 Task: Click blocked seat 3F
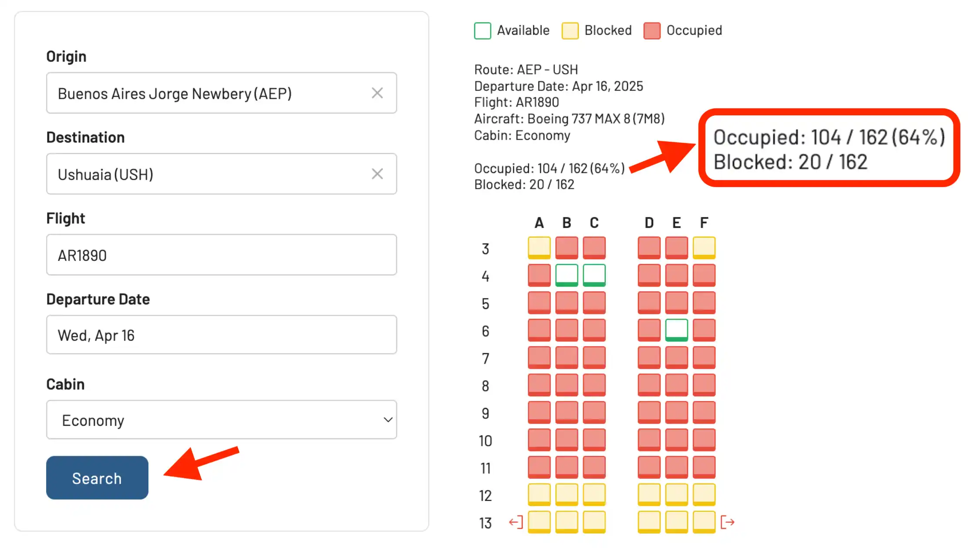point(704,247)
